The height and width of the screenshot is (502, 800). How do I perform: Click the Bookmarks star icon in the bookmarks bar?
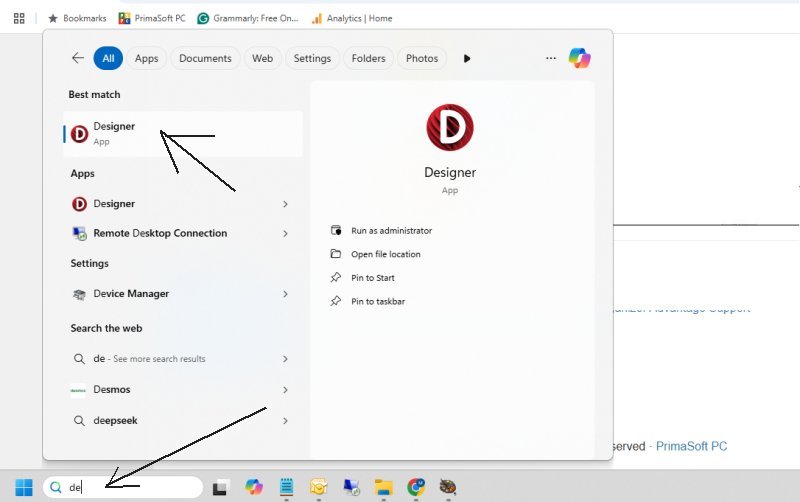pos(53,18)
